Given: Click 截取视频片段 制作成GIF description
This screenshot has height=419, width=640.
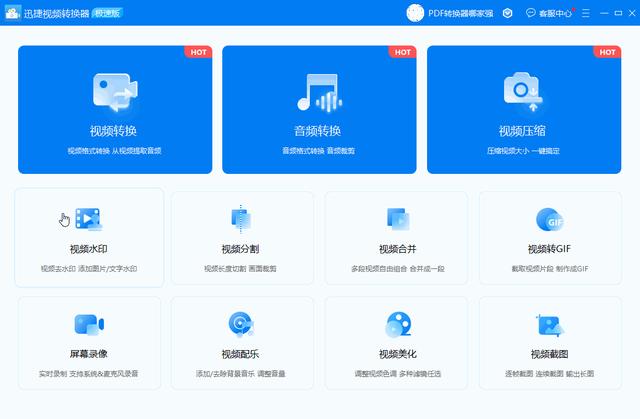Looking at the screenshot, I should point(550,269).
